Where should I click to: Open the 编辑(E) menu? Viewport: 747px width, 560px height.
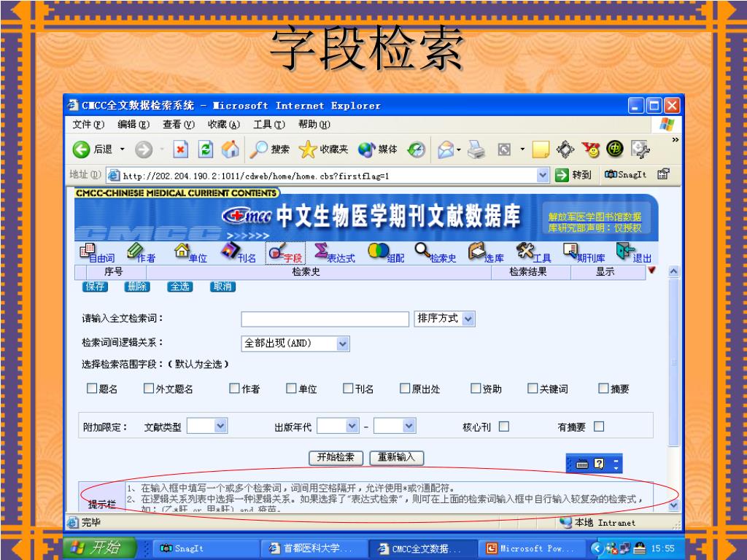[x=133, y=125]
